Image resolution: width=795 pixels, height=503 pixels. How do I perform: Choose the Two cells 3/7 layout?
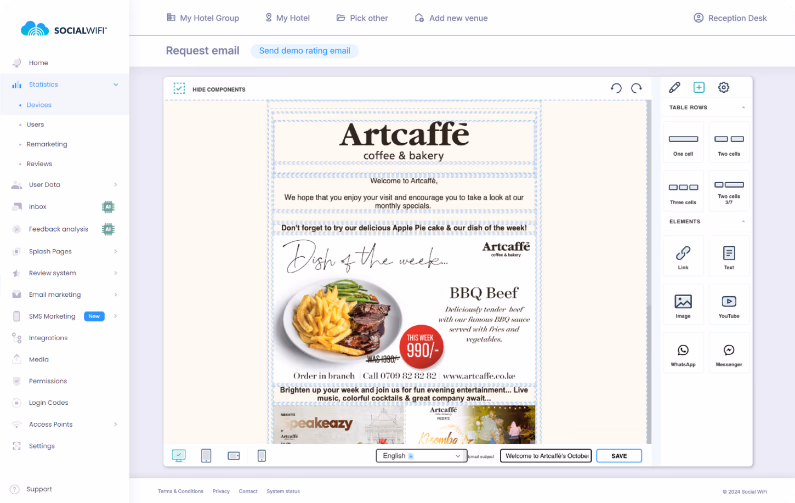(729, 191)
